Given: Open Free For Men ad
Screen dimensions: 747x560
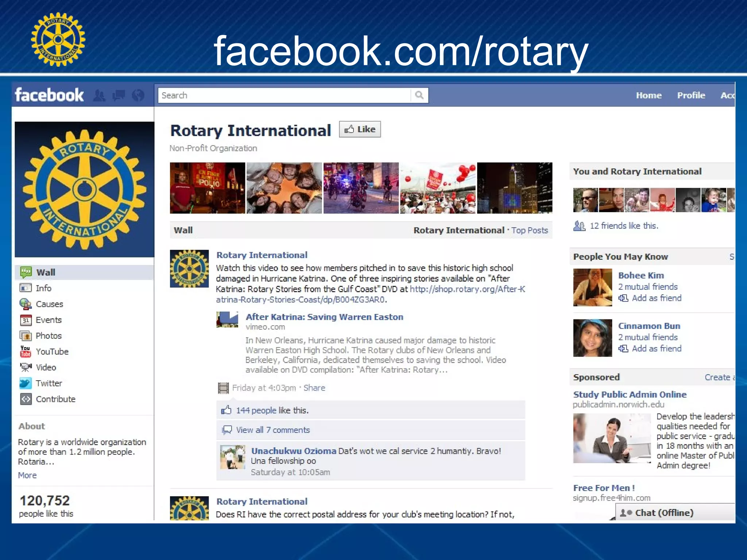Looking at the screenshot, I should [x=604, y=488].
